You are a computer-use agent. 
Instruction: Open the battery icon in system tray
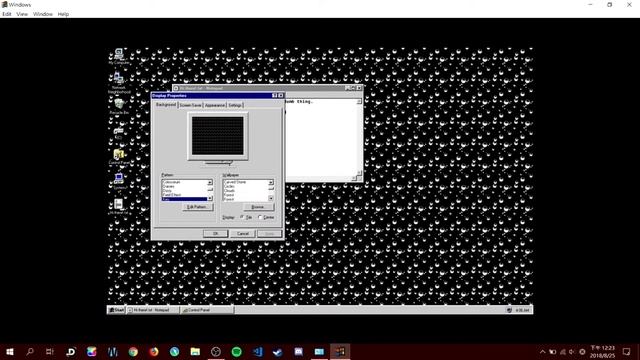tap(553, 351)
